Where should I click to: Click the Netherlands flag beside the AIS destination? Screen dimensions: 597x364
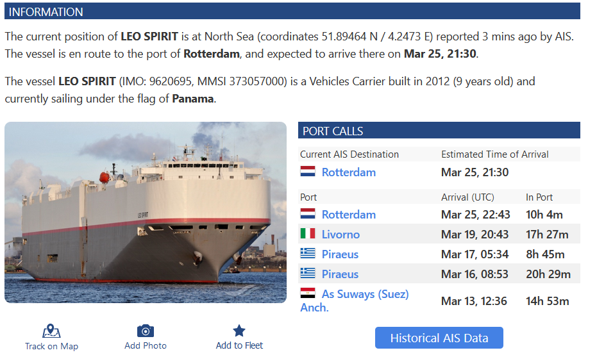pos(308,172)
